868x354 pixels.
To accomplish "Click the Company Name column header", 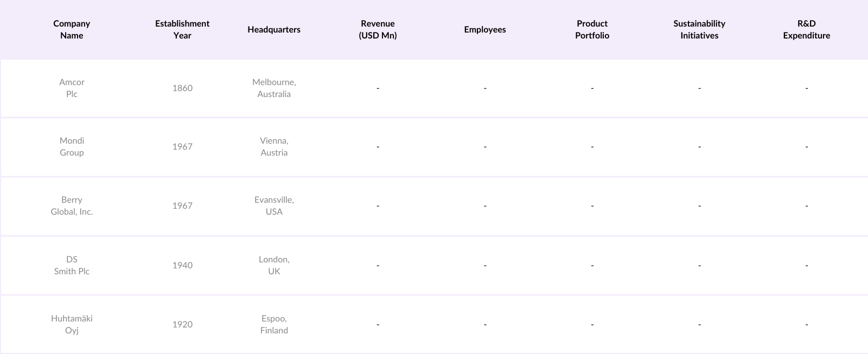I will point(72,29).
